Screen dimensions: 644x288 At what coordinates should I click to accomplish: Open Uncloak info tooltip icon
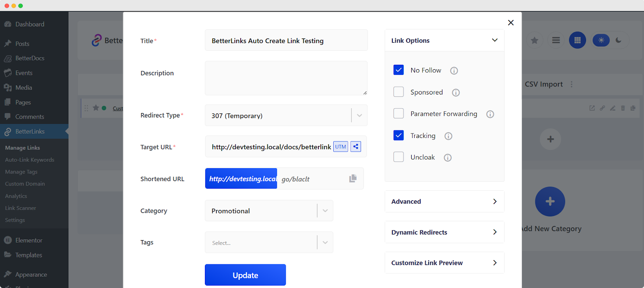pyautogui.click(x=448, y=158)
